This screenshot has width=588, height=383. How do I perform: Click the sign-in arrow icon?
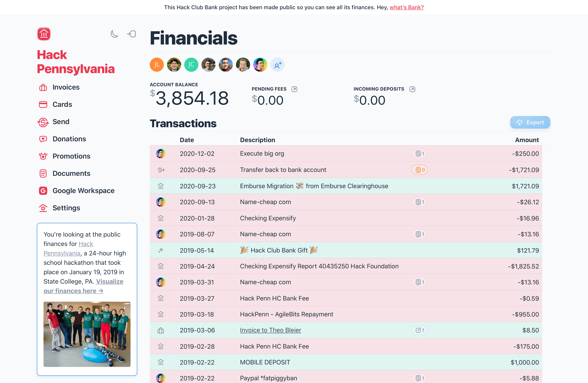pos(132,34)
